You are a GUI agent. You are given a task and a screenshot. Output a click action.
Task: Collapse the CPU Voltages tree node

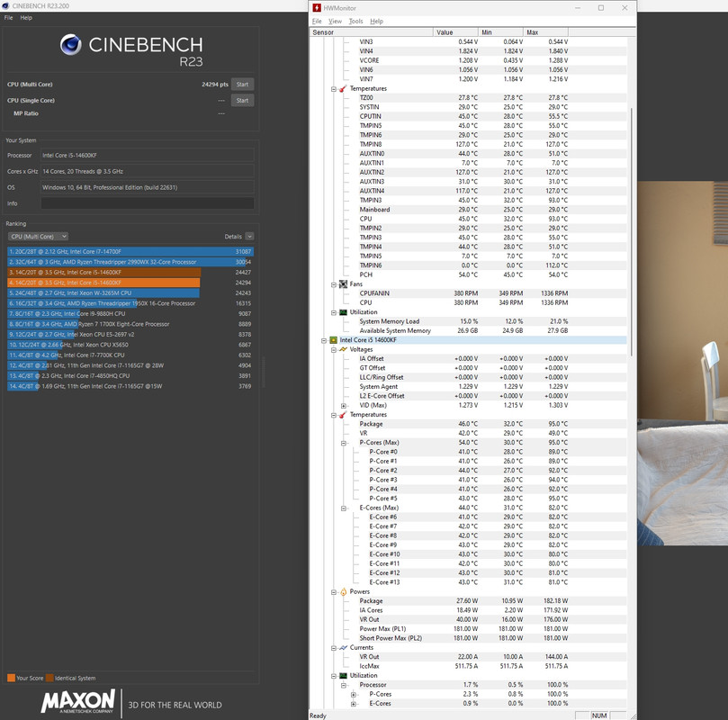coord(334,350)
